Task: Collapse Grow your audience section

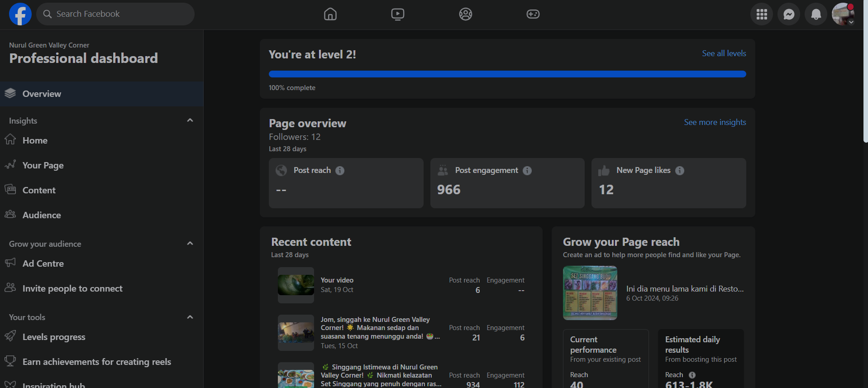Action: point(190,244)
